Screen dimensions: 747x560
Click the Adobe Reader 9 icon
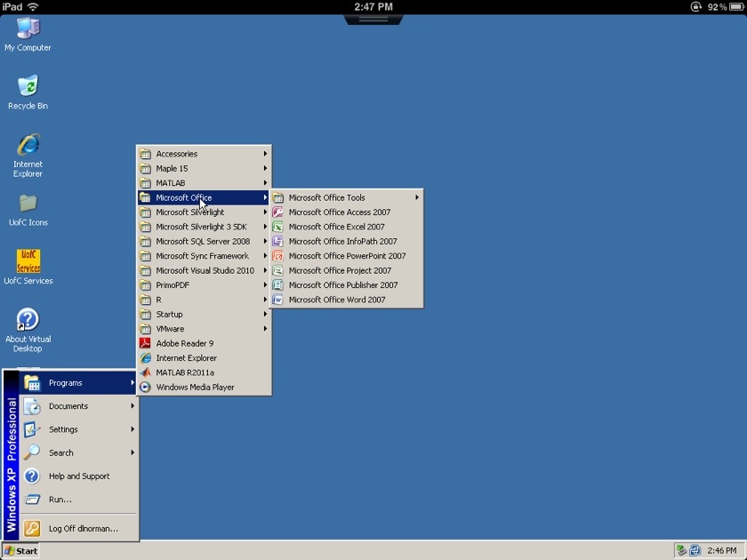point(146,343)
